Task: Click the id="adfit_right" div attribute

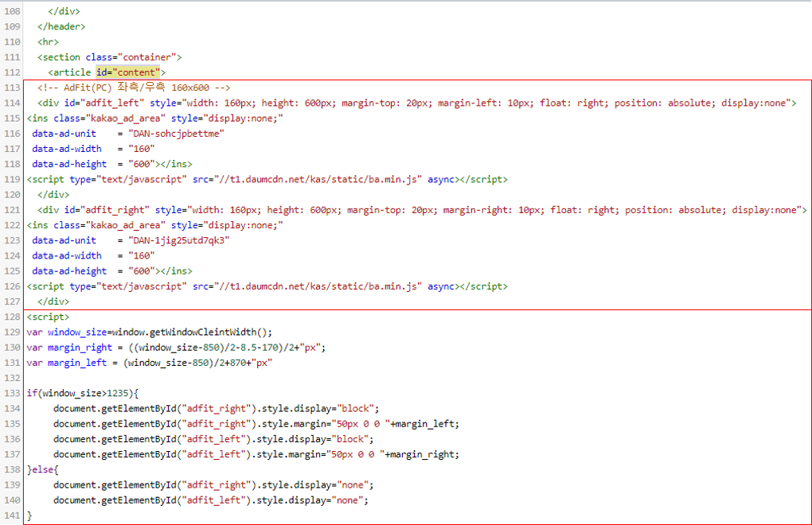Action: coord(107,210)
